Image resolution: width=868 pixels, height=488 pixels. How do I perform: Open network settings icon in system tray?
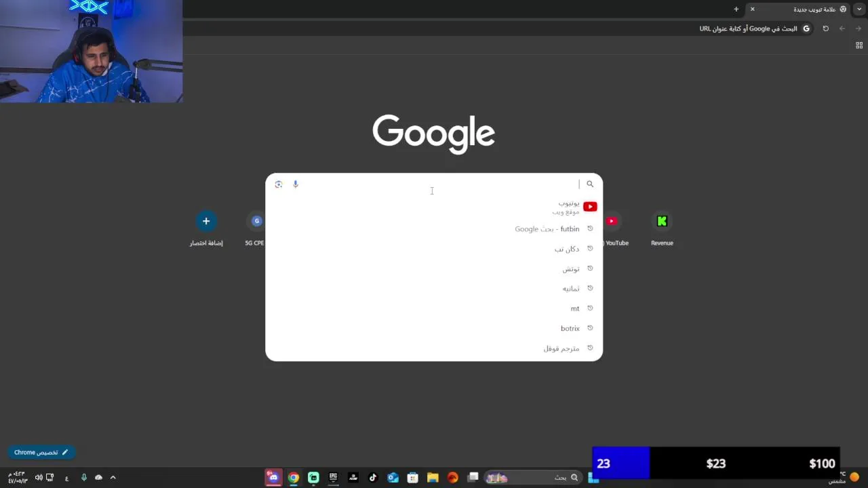[x=50, y=477]
